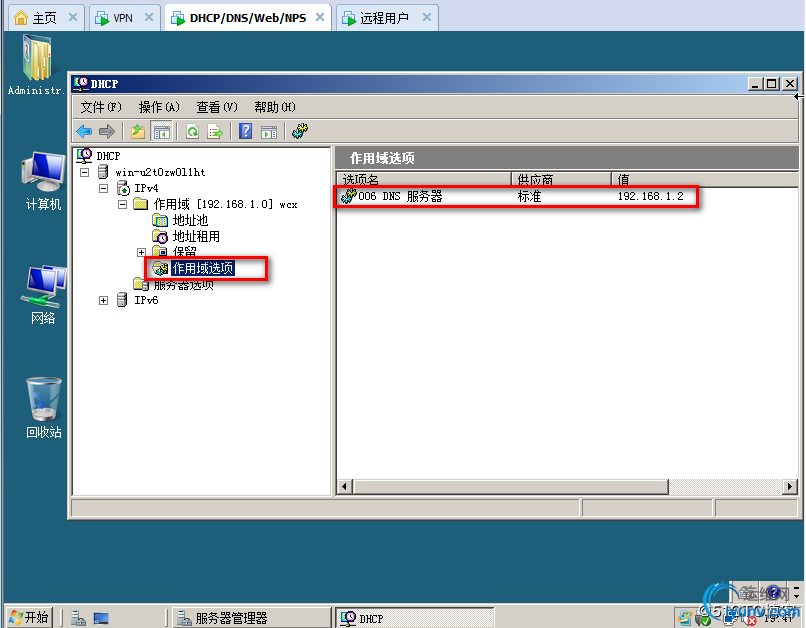Open the 查看(V) menu
The width and height of the screenshot is (806, 628).
(x=217, y=107)
